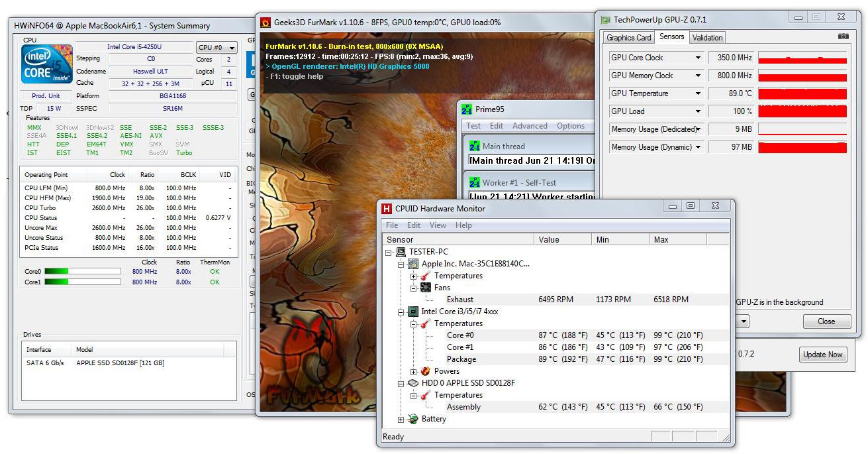The image size is (868, 454).
Task: Click the Intel Core i5 logo in HWiNFO64
Action: point(47,64)
